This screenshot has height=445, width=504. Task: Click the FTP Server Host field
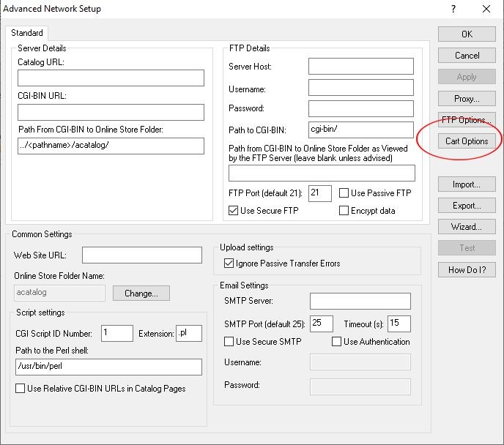360,67
